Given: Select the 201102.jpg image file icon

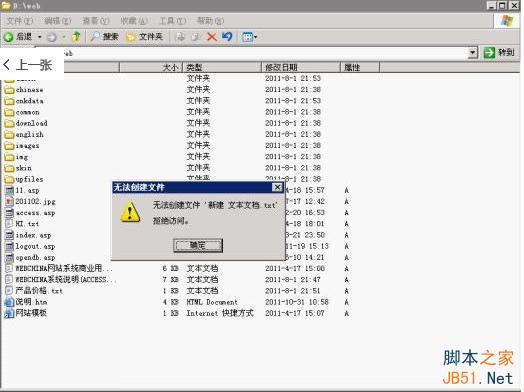Looking at the screenshot, I should [9, 202].
